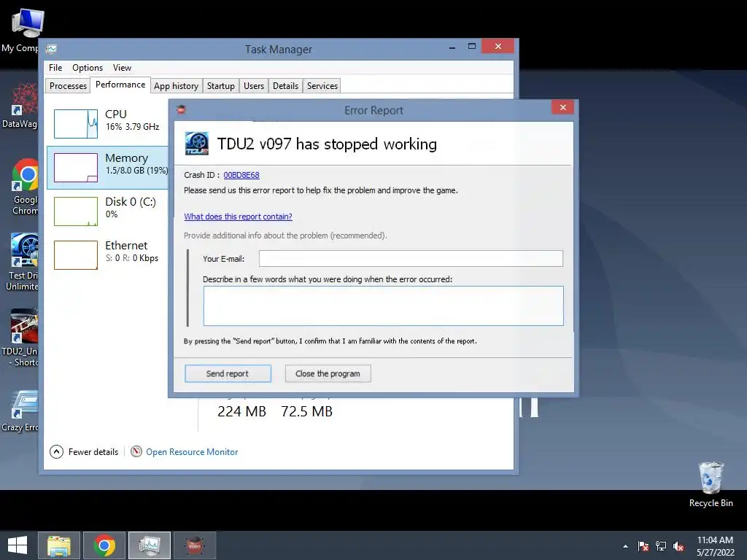
Task: Click the Crash ID link 00BD8E68
Action: [241, 175]
